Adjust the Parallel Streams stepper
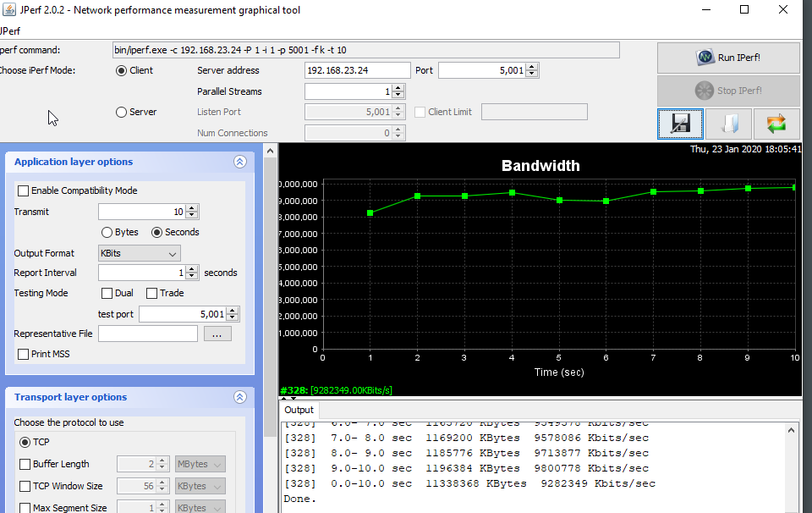The height and width of the screenshot is (513, 812). click(x=398, y=91)
